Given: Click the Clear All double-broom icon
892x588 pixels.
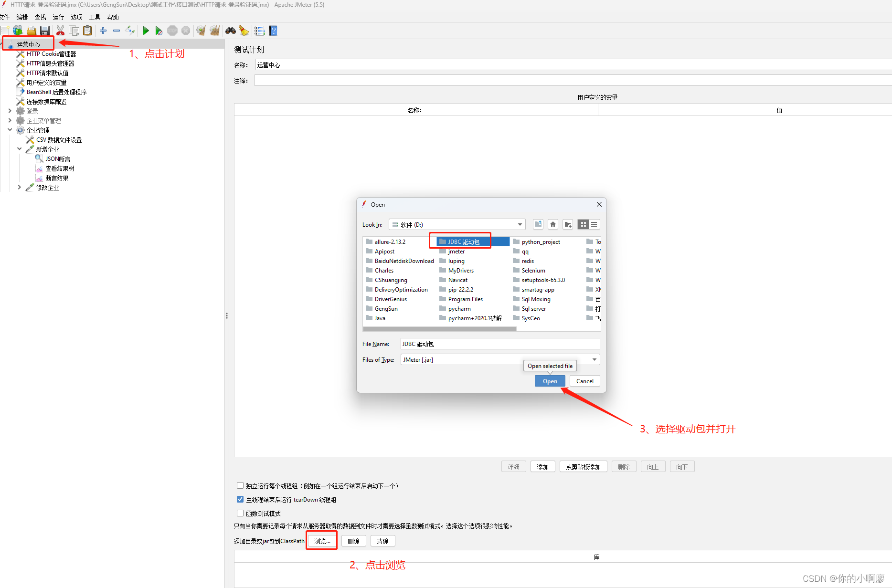Looking at the screenshot, I should coord(215,31).
